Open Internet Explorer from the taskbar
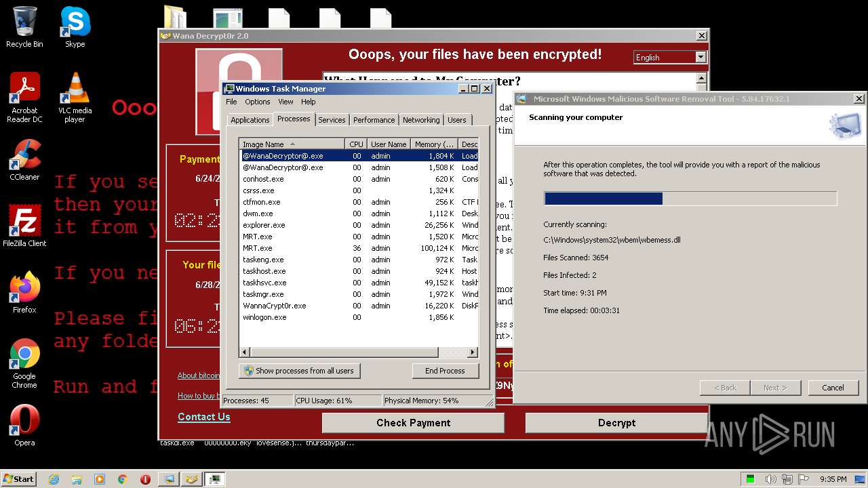Viewport: 868px width, 488px height. [54, 479]
